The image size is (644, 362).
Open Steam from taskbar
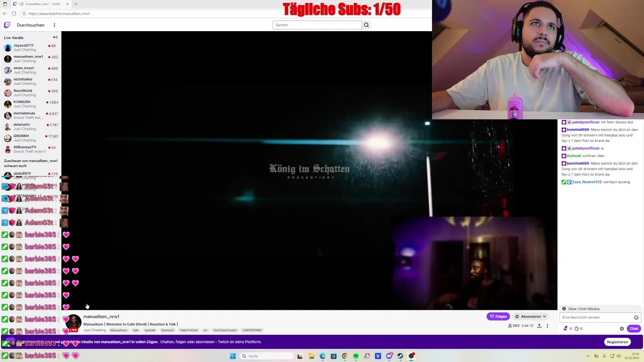pyautogui.click(x=400, y=356)
